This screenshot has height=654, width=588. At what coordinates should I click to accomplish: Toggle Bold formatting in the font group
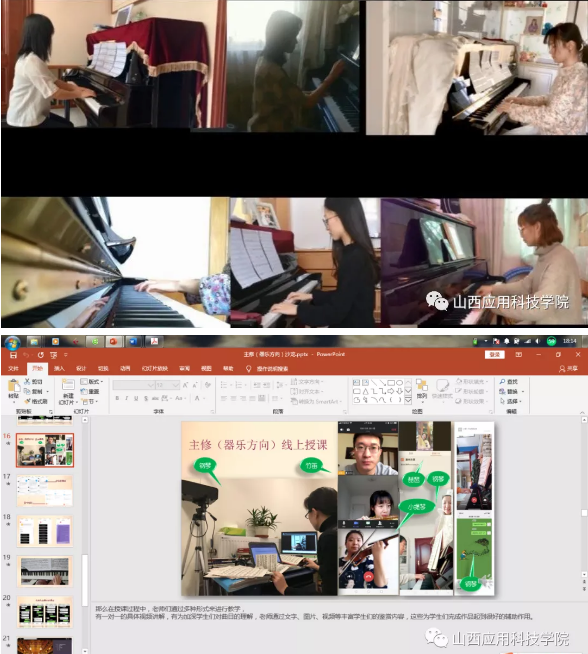coord(117,398)
